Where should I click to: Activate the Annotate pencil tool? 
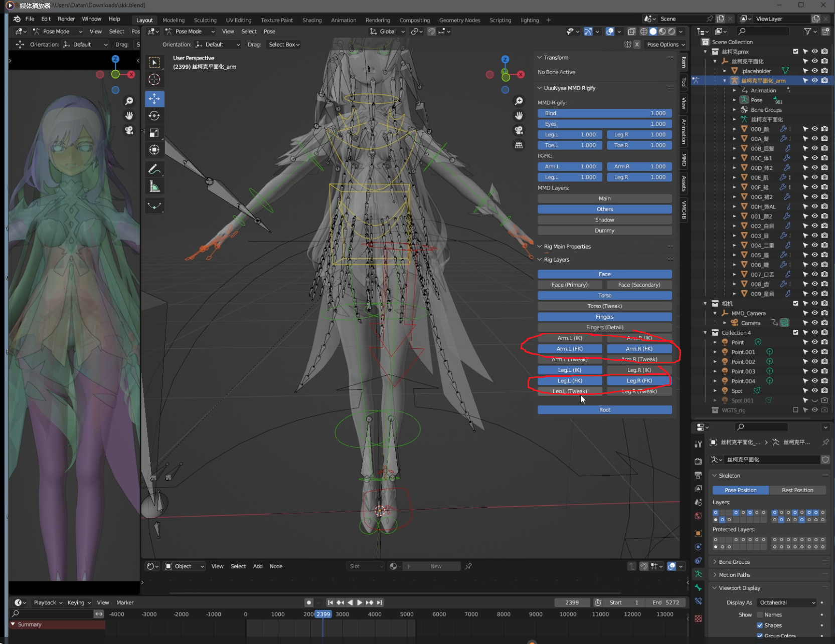pos(154,169)
